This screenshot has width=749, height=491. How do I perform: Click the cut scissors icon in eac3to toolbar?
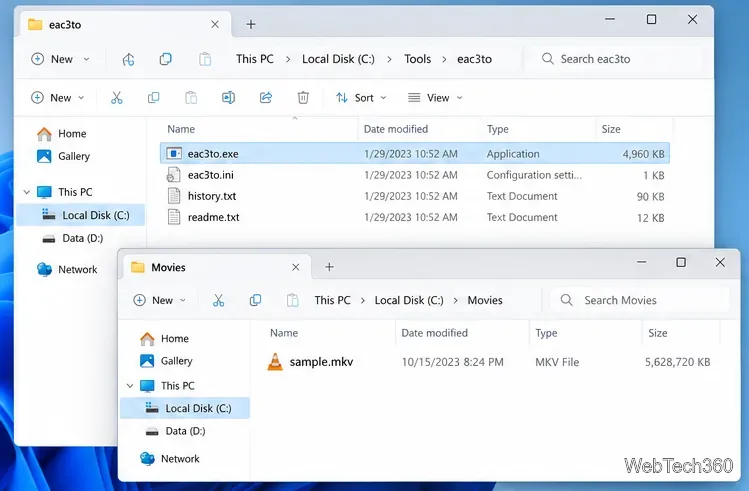(x=117, y=98)
